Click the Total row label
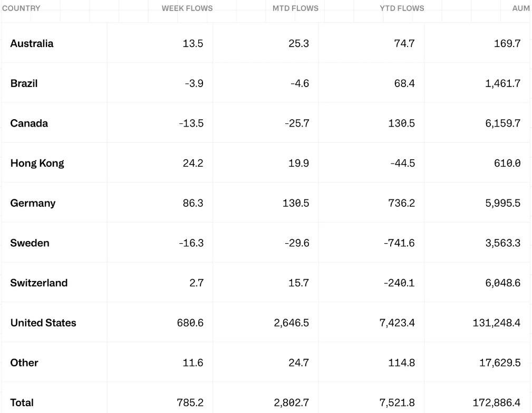 22,402
